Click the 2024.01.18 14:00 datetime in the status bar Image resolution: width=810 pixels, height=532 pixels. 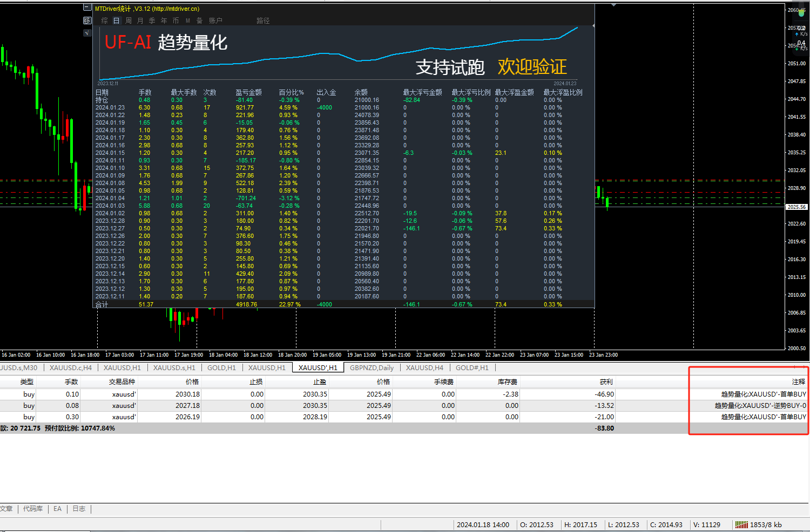(x=483, y=524)
